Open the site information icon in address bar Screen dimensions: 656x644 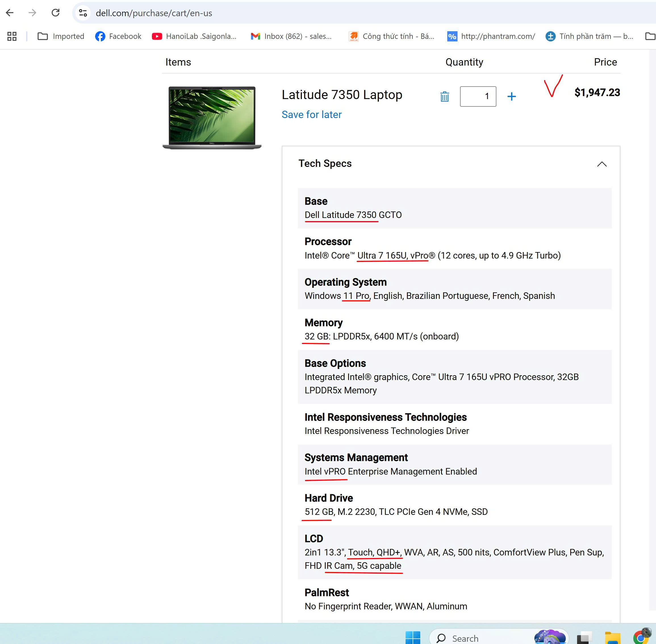click(x=83, y=13)
